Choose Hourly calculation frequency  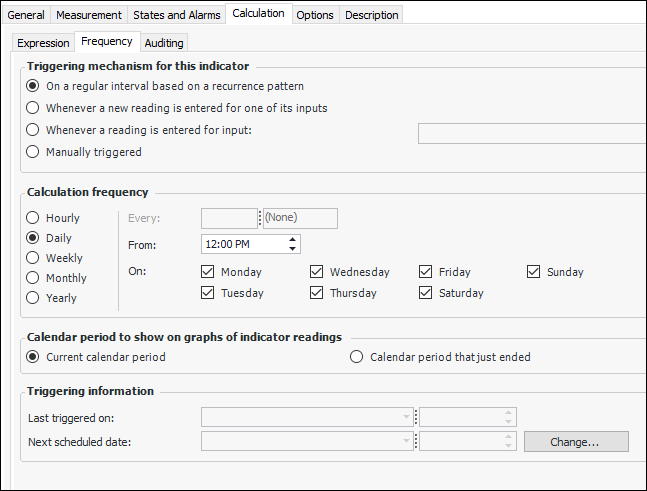[x=34, y=218]
